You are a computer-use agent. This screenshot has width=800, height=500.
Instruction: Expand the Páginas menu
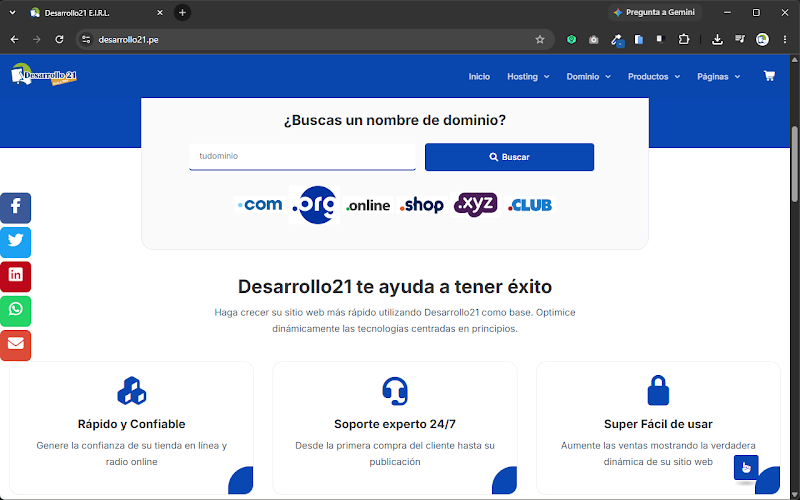[718, 77]
